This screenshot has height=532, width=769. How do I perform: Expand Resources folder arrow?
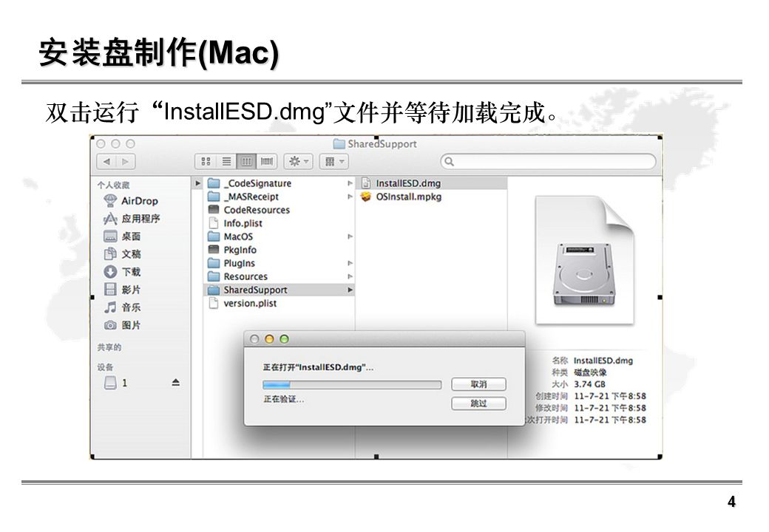pos(350,276)
